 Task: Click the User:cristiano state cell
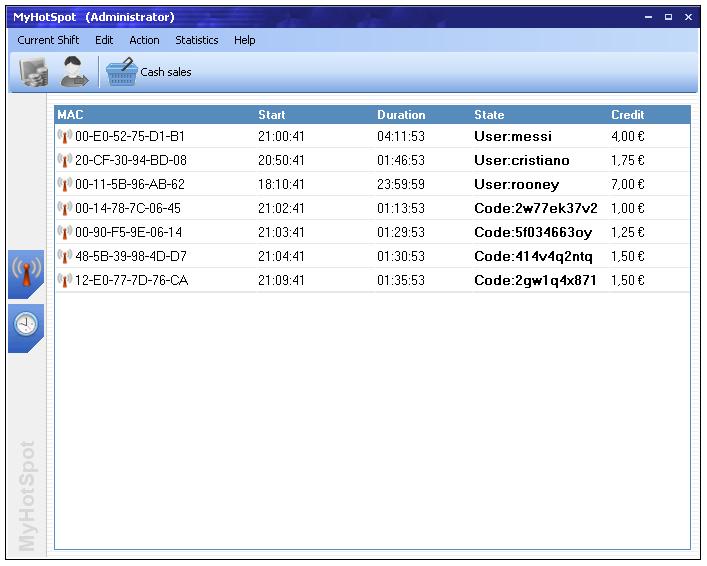click(522, 160)
